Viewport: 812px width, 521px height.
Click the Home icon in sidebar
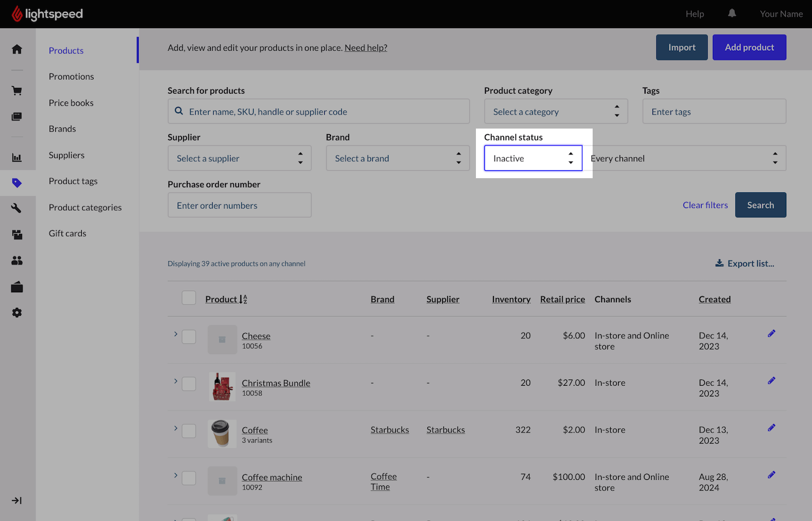[17, 49]
